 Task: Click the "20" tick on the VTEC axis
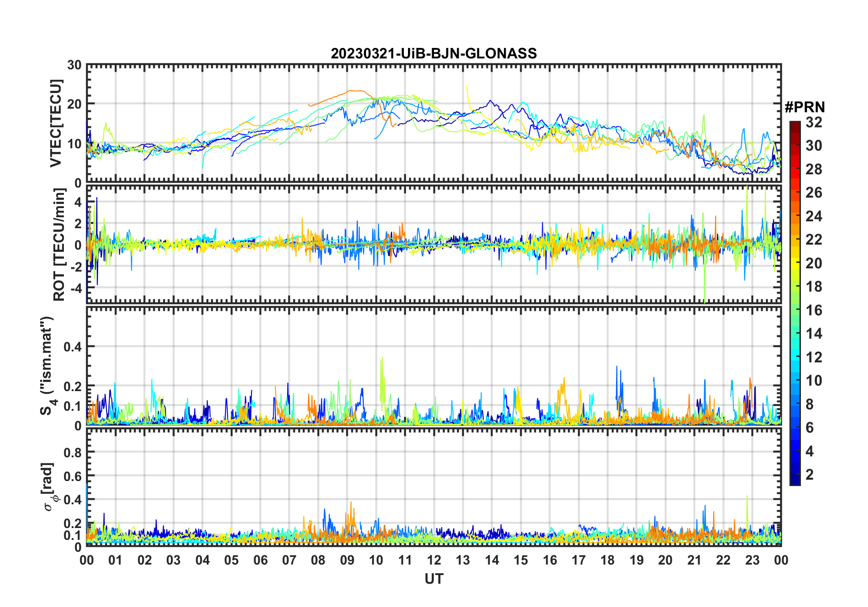(74, 104)
